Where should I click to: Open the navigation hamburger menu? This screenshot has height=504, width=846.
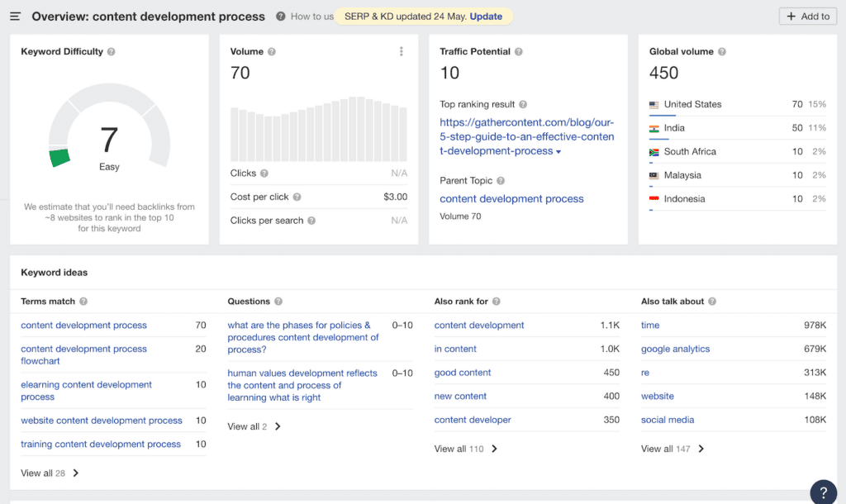point(15,16)
